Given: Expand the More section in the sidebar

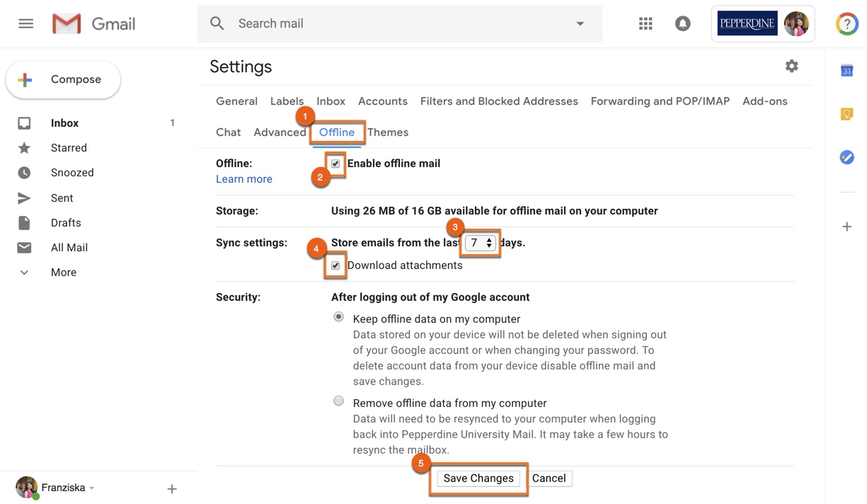Looking at the screenshot, I should pos(63,272).
